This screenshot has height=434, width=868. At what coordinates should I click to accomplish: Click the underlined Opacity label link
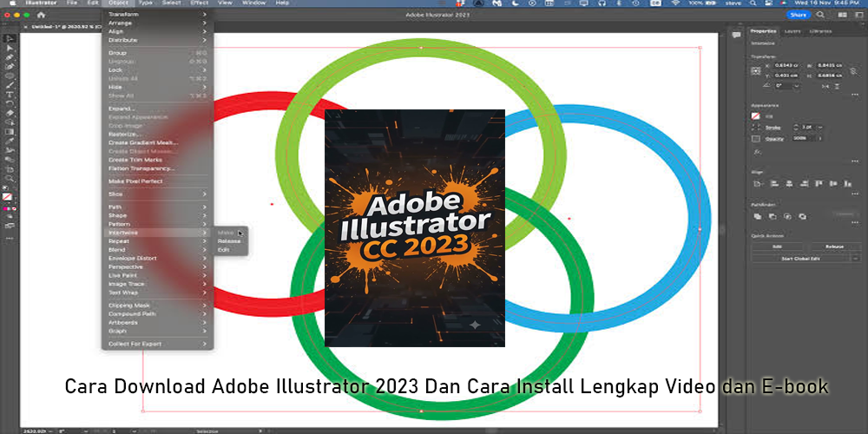[x=774, y=138]
